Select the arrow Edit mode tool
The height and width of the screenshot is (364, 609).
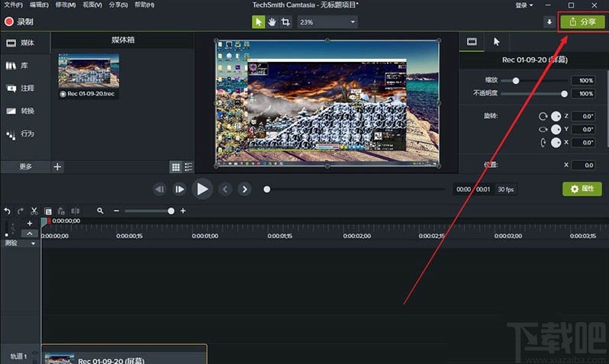(258, 22)
